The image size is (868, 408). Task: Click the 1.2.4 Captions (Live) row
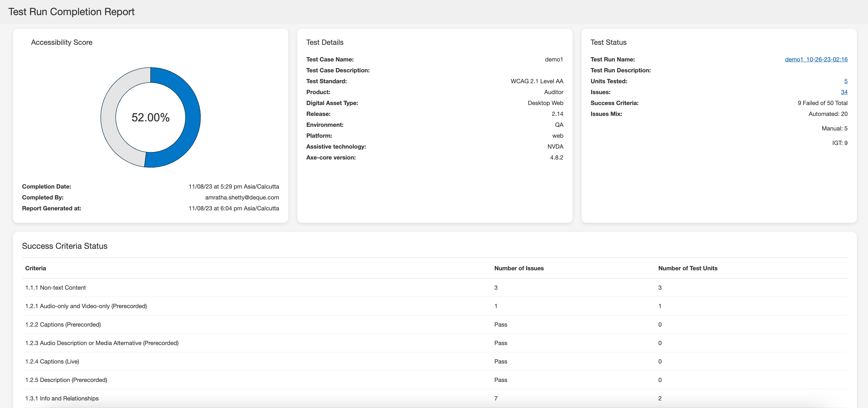point(52,361)
